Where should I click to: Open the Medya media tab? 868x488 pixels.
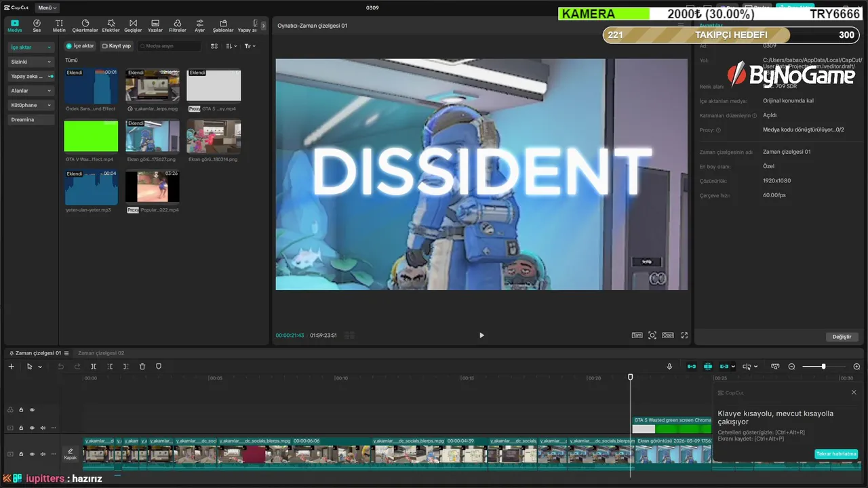pos(15,26)
